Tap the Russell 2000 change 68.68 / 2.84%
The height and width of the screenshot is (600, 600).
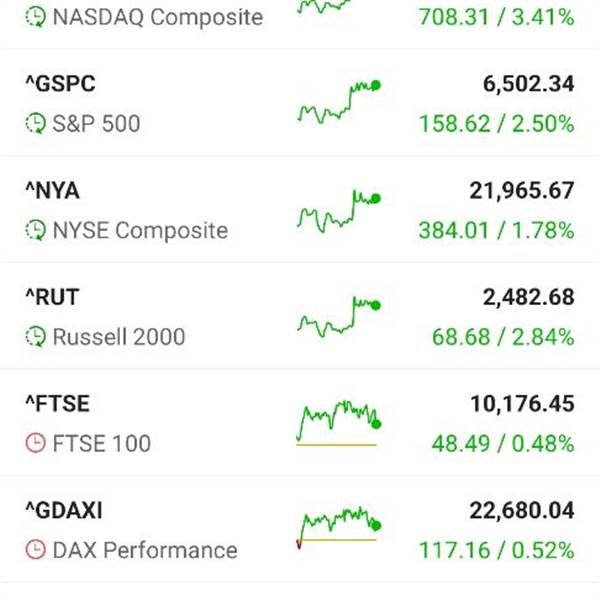pos(503,337)
